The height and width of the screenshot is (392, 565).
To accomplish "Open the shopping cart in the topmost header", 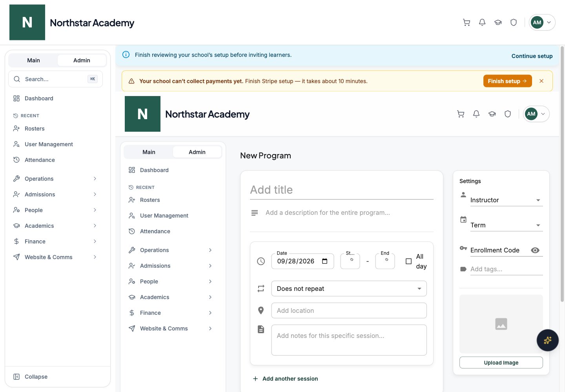I will tap(467, 22).
